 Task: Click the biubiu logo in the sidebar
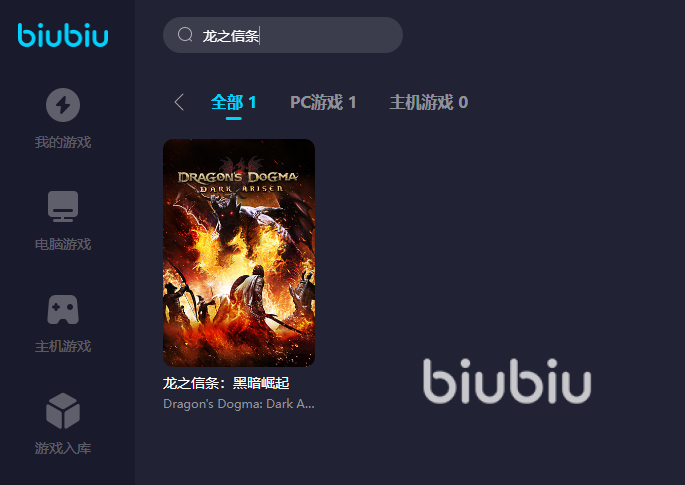pyautogui.click(x=63, y=35)
